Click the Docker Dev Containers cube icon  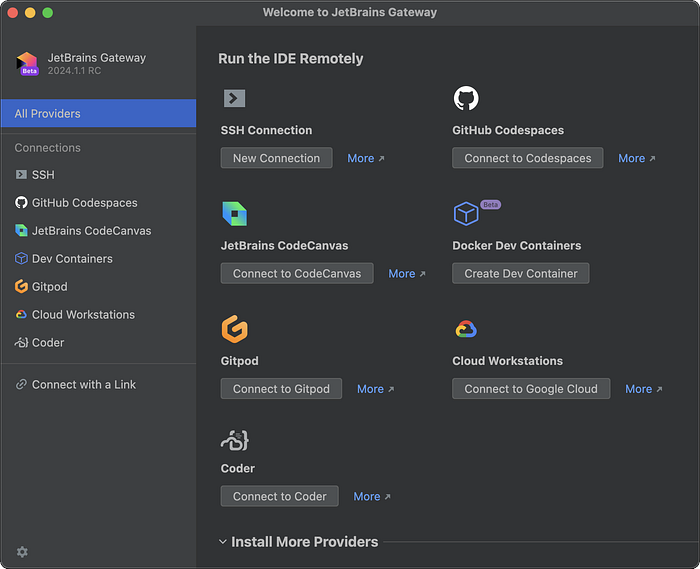click(x=466, y=213)
